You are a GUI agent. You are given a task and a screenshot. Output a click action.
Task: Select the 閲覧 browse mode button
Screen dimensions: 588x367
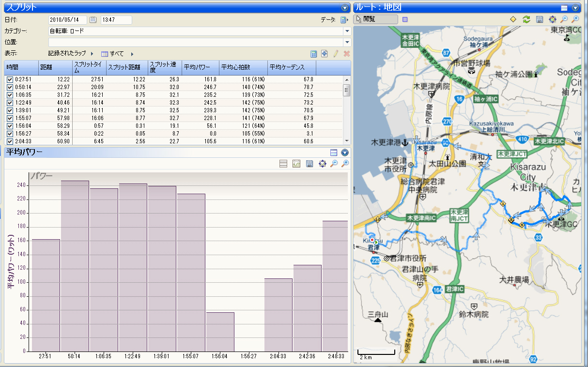376,19
